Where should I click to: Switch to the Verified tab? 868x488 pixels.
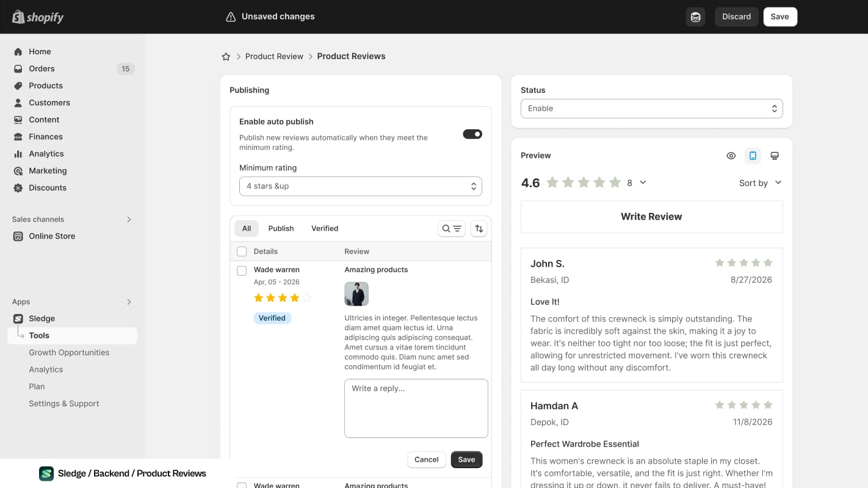(325, 229)
